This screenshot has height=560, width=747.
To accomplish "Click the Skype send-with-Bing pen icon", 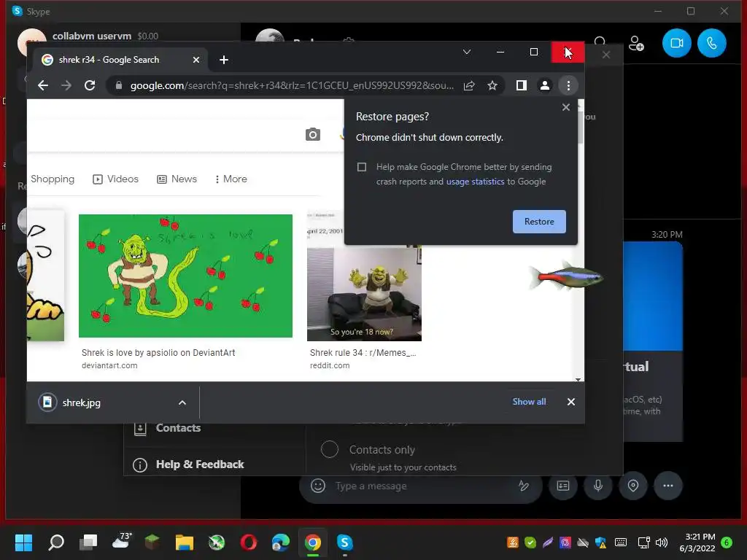I will click(x=524, y=486).
